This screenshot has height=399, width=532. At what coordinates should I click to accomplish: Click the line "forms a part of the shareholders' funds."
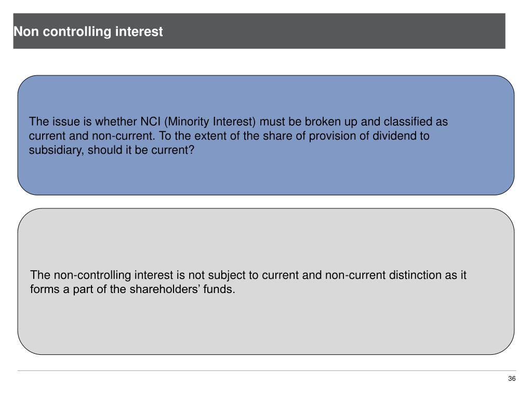[x=133, y=289]
